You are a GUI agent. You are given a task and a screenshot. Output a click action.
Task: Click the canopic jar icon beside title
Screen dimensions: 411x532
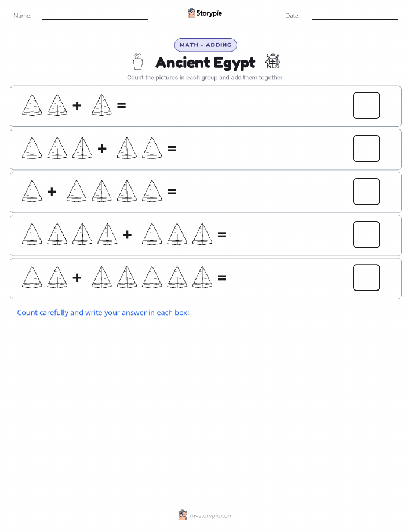[x=138, y=61]
